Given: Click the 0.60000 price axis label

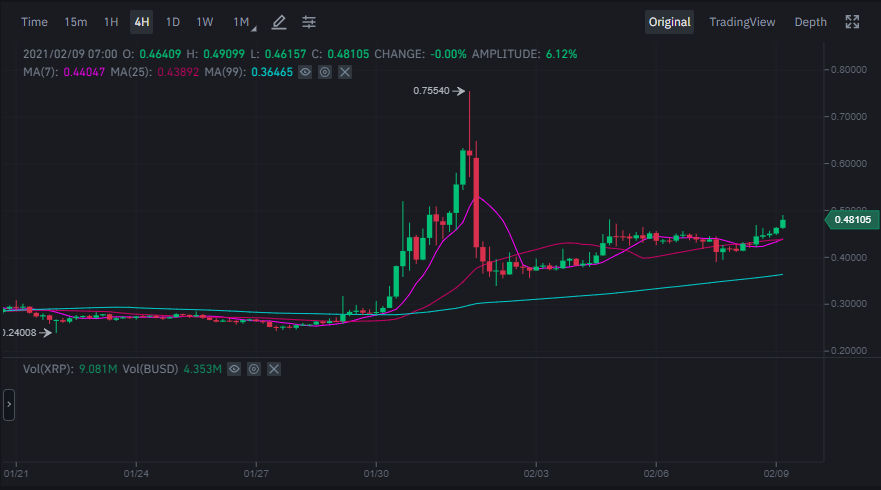Looking at the screenshot, I should (x=848, y=164).
